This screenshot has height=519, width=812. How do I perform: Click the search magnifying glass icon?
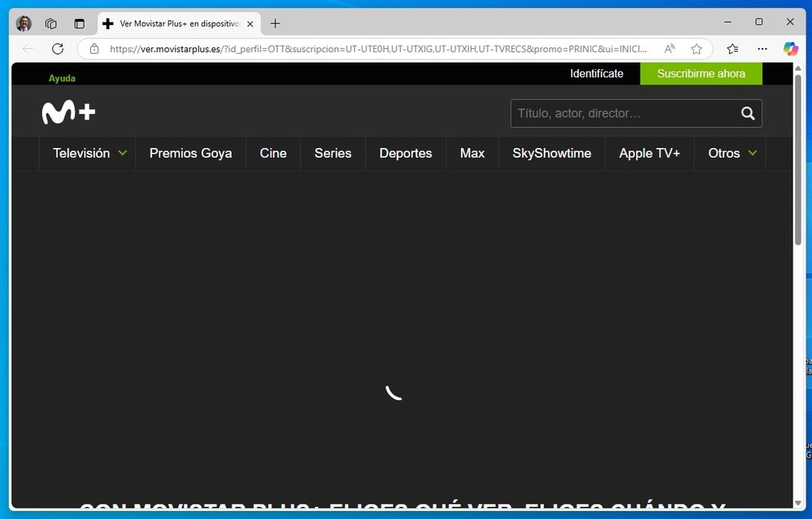(x=748, y=114)
